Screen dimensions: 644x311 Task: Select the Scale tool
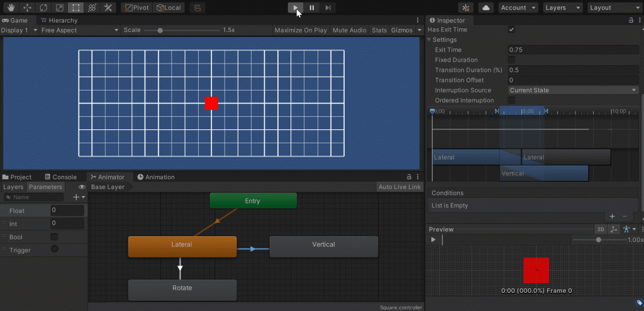(60, 8)
